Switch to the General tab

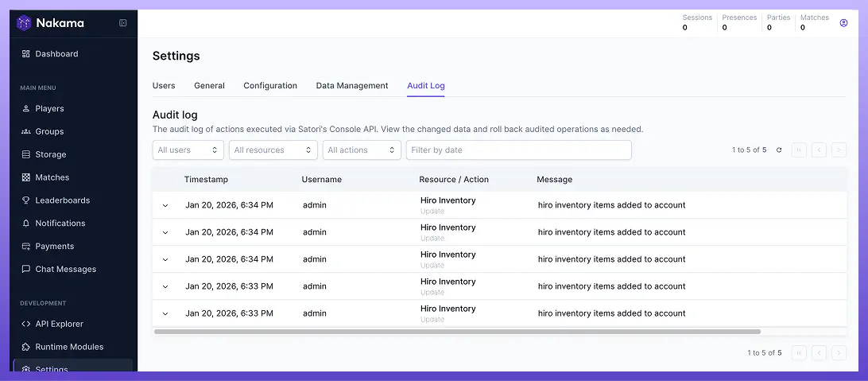(209, 86)
